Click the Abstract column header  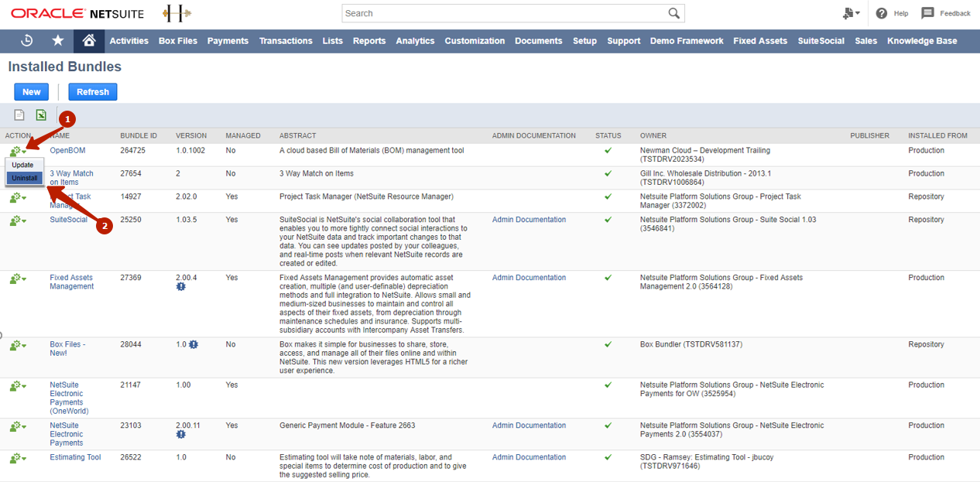pyautogui.click(x=298, y=135)
